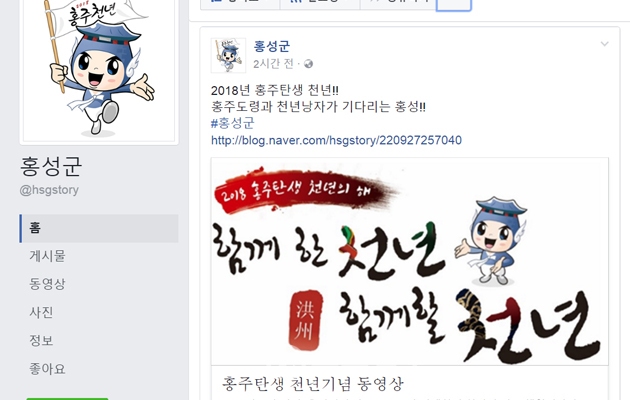Click the @hsgstory page username

49,190
